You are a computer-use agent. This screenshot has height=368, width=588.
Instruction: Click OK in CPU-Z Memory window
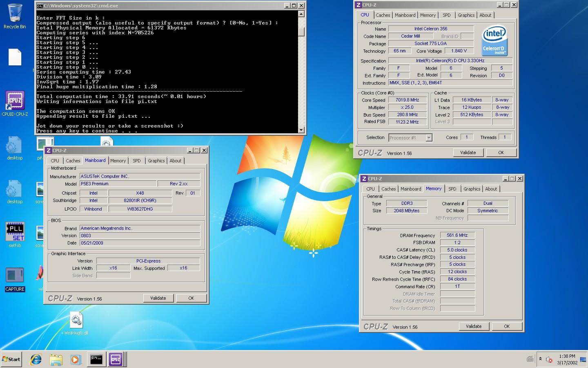[x=507, y=326]
